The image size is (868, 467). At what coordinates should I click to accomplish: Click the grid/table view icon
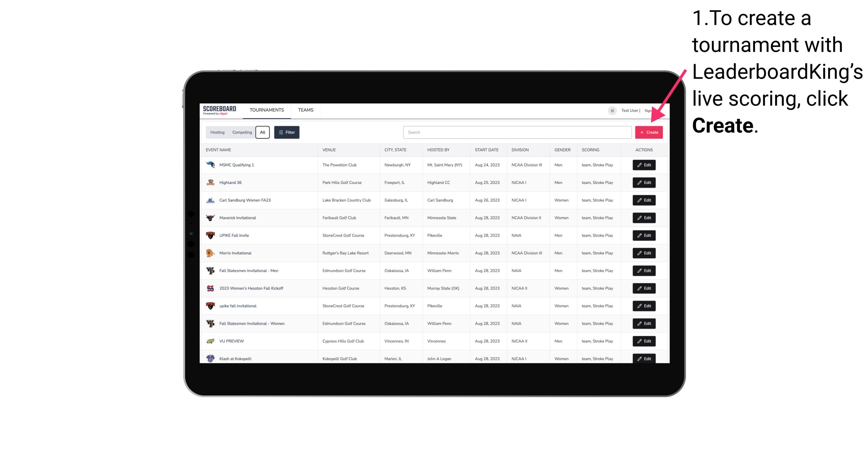612,111
